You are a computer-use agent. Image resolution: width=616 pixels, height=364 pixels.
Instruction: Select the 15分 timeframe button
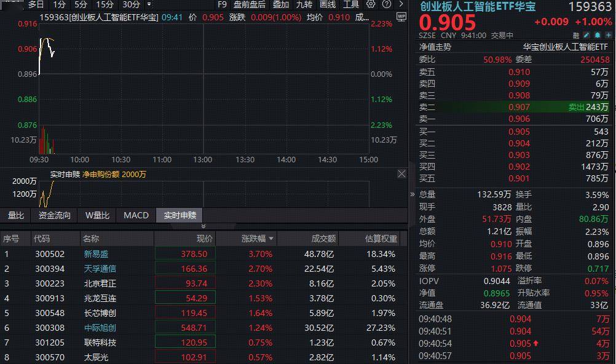[x=105, y=4]
